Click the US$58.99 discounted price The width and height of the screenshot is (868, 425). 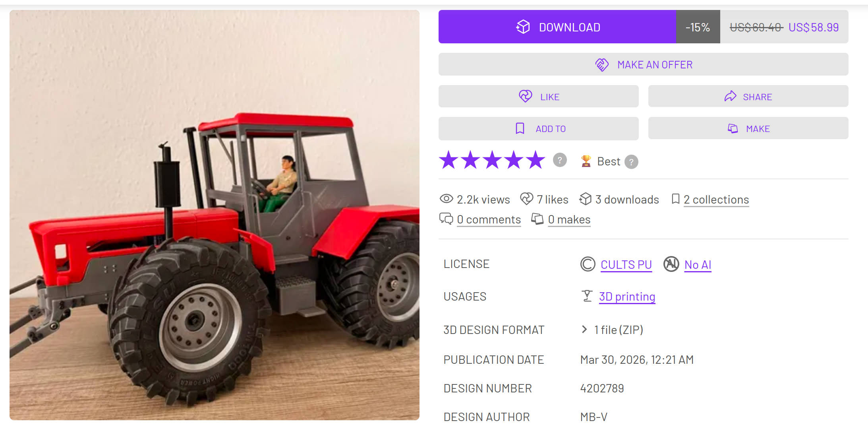(814, 27)
